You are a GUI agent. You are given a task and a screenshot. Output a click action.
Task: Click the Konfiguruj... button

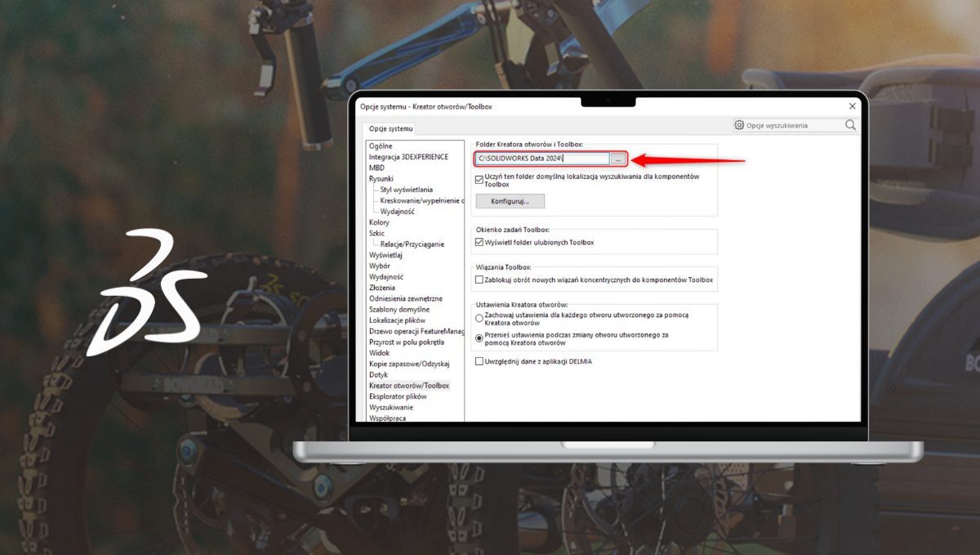(510, 201)
